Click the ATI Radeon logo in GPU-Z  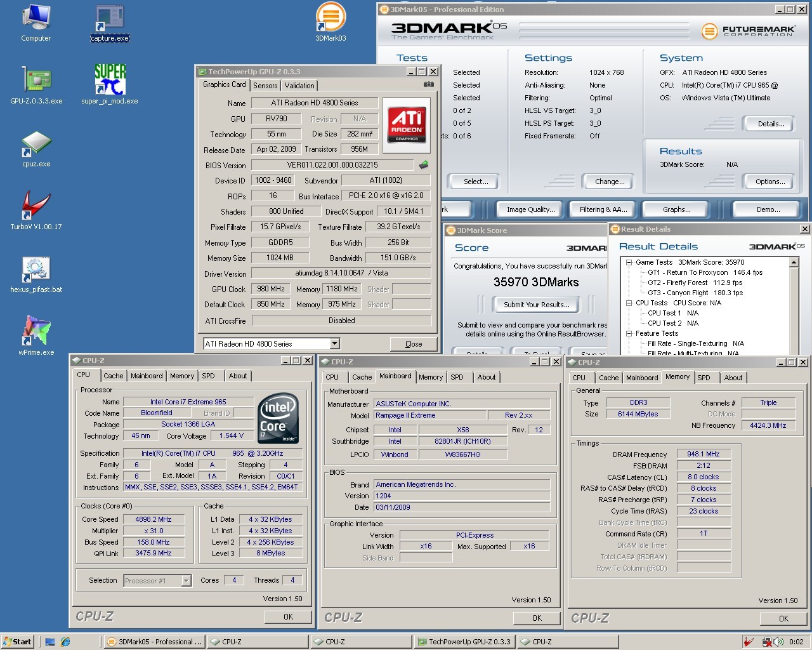pyautogui.click(x=407, y=124)
